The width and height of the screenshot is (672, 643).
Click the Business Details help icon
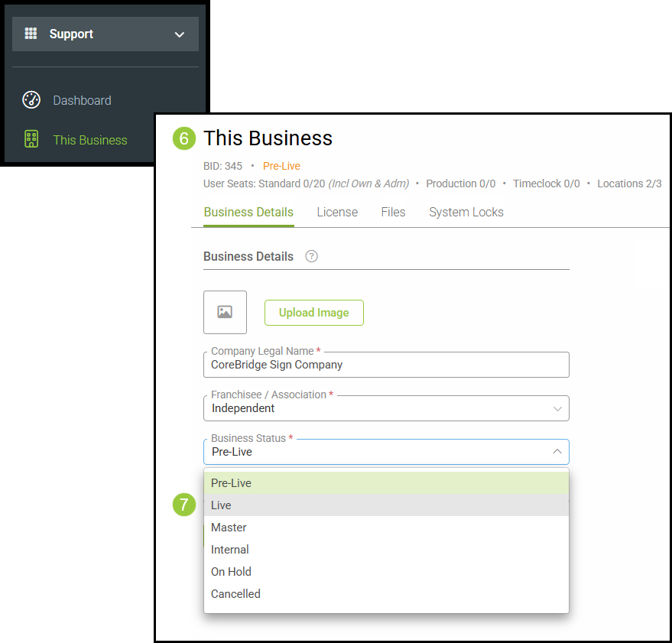click(x=311, y=256)
